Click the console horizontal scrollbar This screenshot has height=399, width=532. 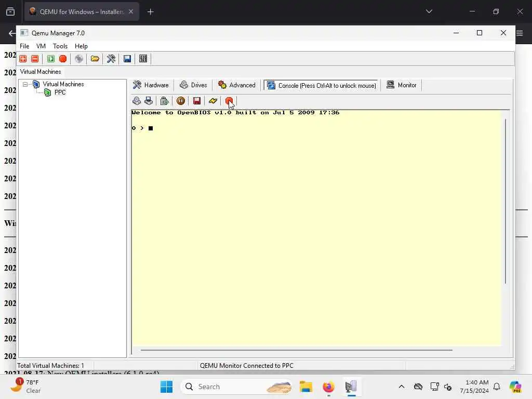click(x=296, y=350)
